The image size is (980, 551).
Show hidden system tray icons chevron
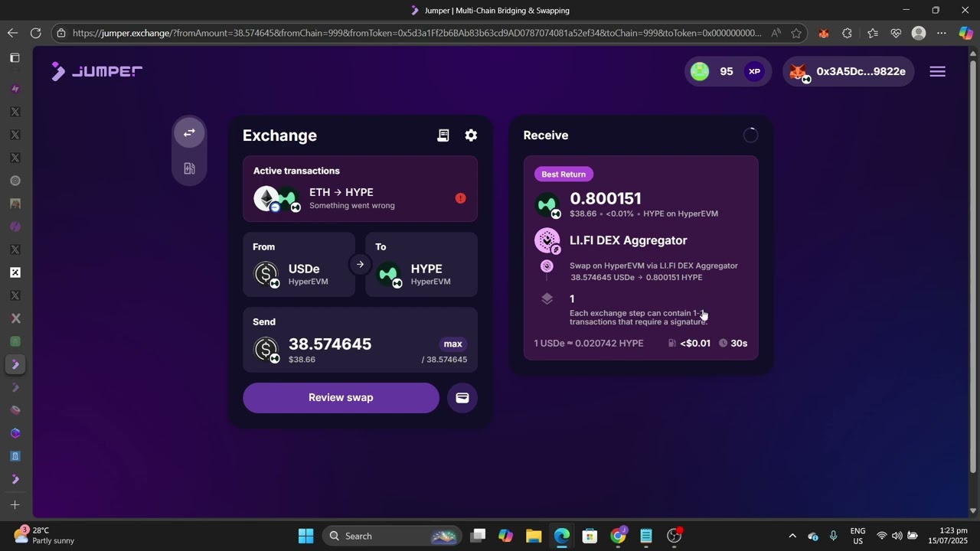[792, 536]
